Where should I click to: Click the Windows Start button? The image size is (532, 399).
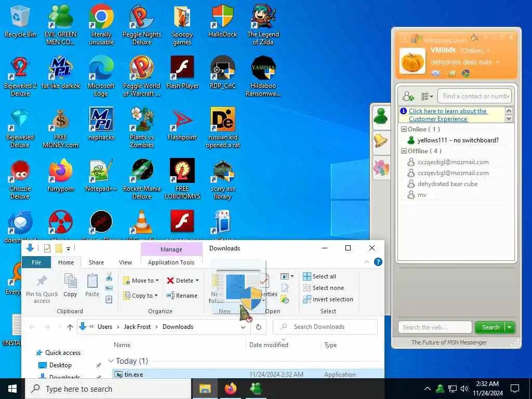tap(12, 389)
